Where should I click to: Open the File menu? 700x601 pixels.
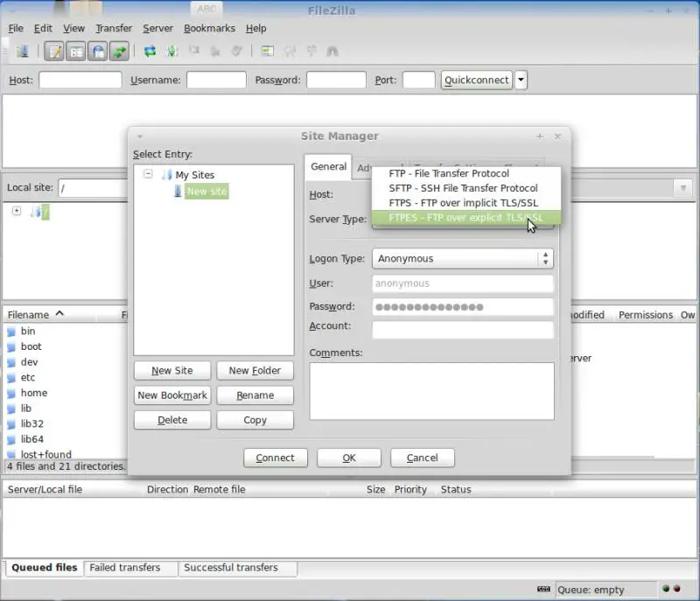[16, 29]
